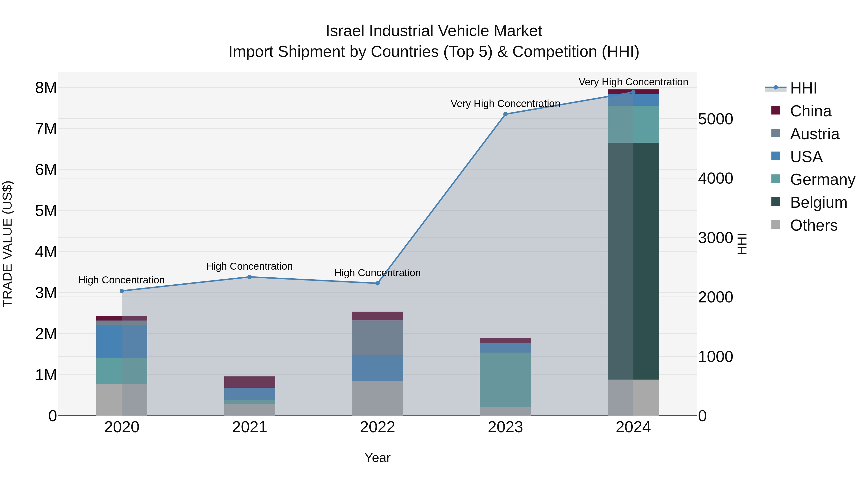Screen dimensions: 868x488
Task: Click 'Very High Concentration' label above 2023
Action: coord(505,104)
